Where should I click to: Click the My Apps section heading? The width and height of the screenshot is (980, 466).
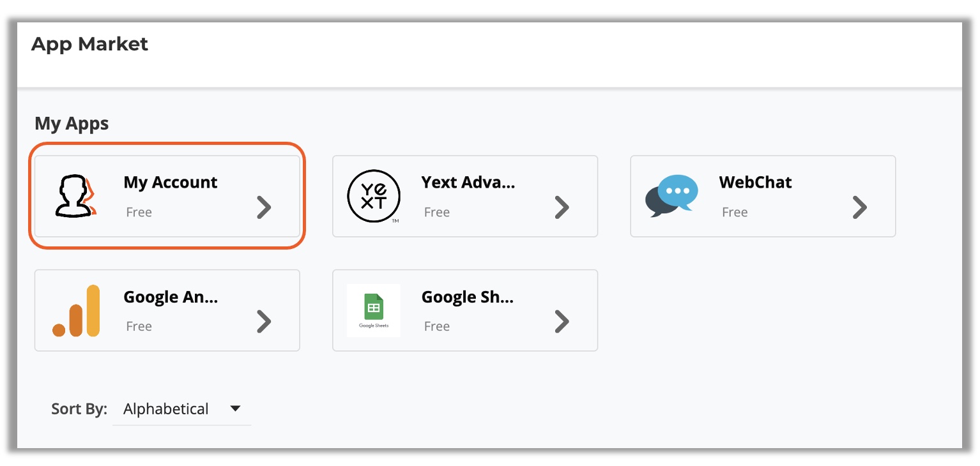72,123
